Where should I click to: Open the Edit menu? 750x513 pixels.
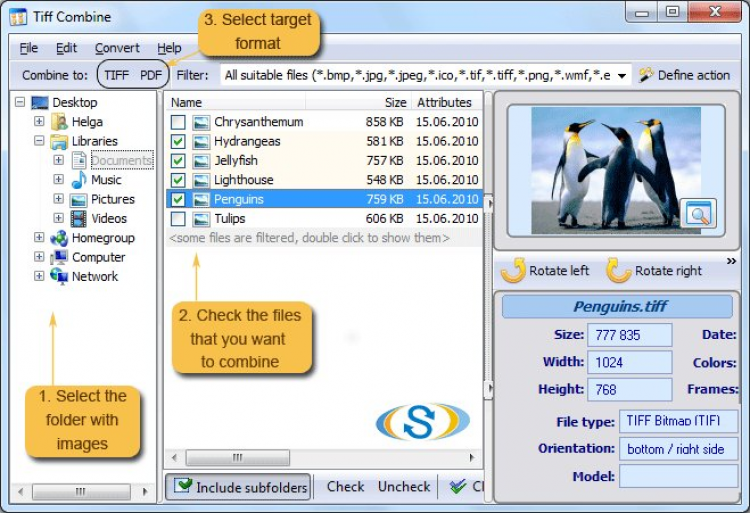[x=66, y=48]
